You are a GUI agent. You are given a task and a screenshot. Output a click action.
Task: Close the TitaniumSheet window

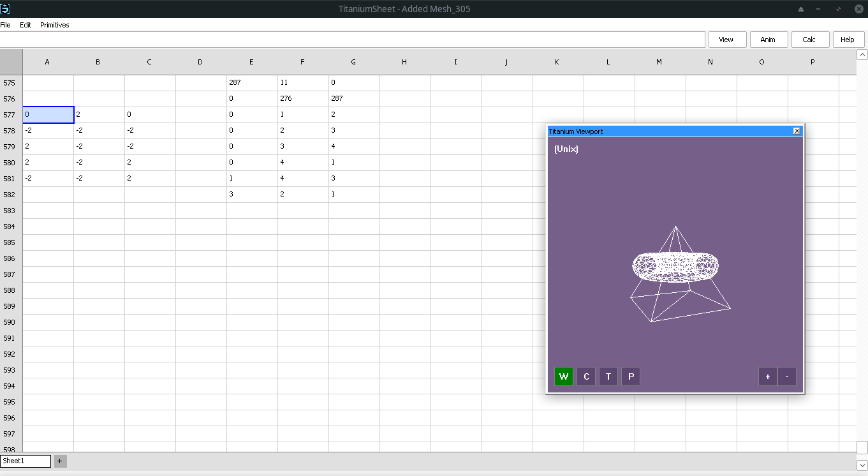click(858, 9)
